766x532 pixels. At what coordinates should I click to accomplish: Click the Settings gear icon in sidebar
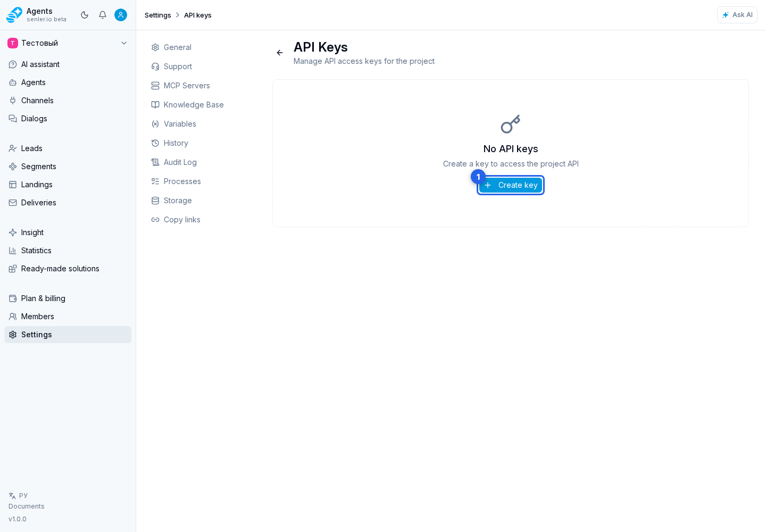point(13,335)
